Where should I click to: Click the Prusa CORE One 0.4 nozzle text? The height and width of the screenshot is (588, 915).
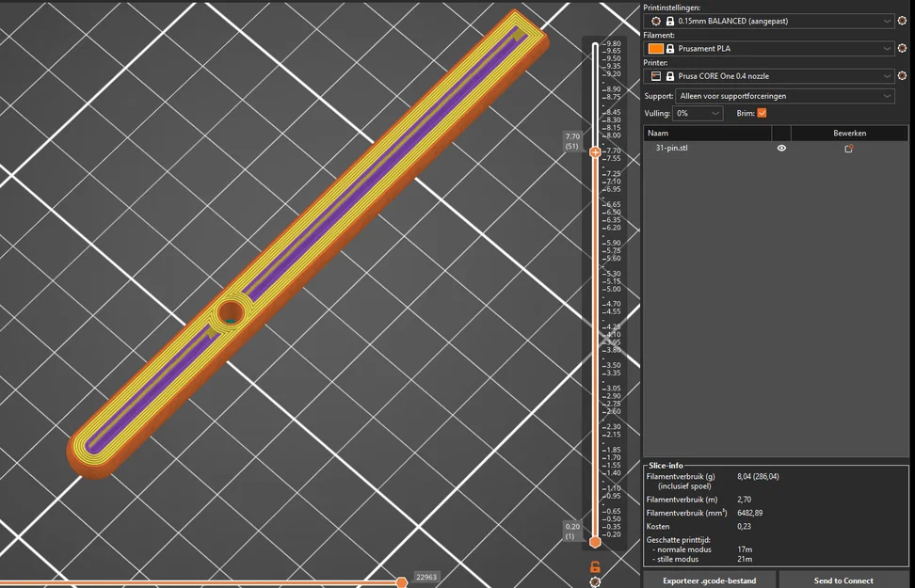724,76
